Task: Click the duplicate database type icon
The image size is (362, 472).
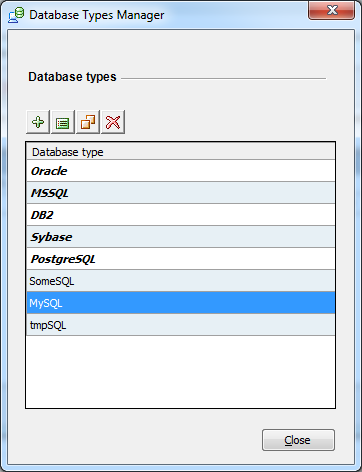Action: coord(88,122)
